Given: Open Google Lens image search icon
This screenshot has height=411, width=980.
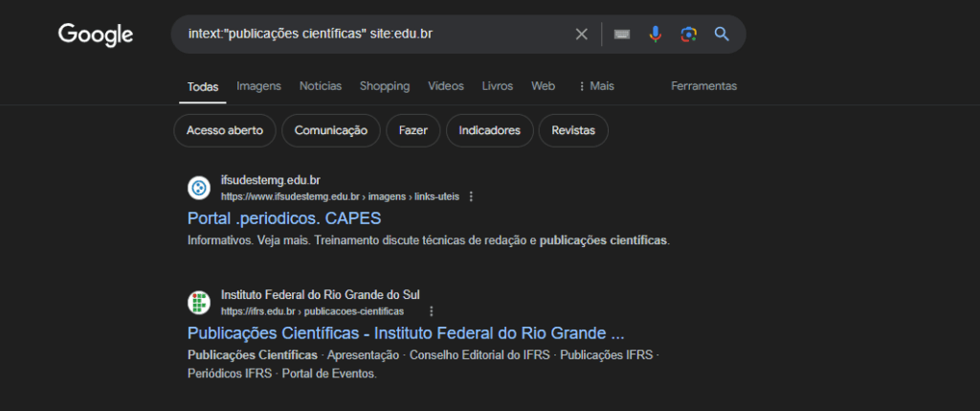Looking at the screenshot, I should (688, 34).
